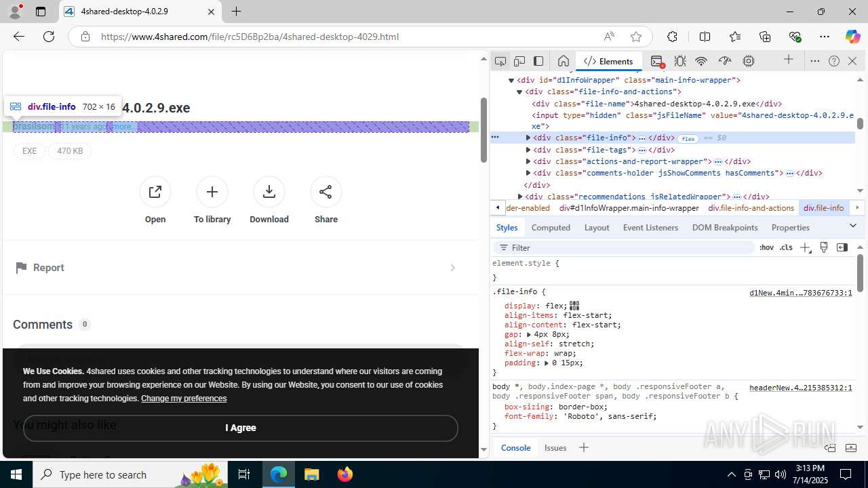Open the Properties tab
Screen dimensions: 868x488
pos(791,228)
